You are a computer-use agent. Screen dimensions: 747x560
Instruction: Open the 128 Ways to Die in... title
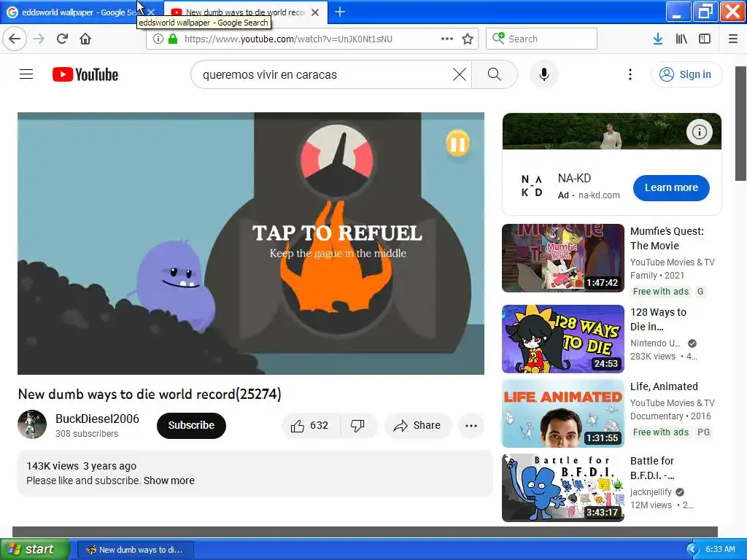click(658, 319)
